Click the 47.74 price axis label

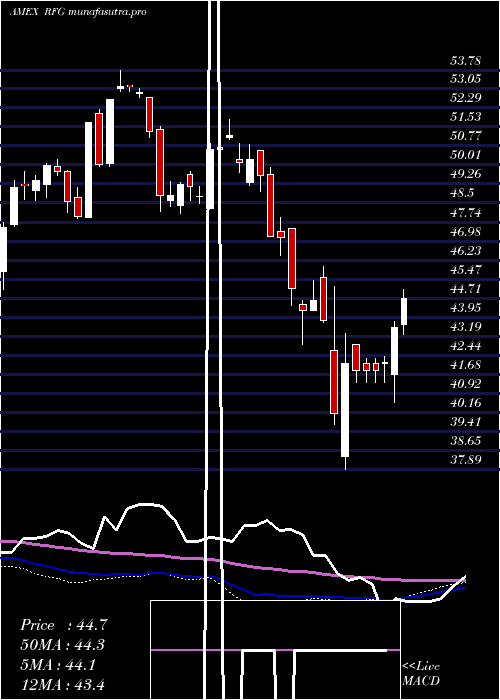click(x=465, y=213)
